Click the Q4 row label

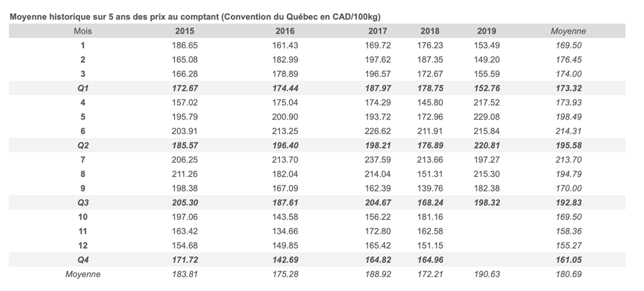click(x=82, y=260)
